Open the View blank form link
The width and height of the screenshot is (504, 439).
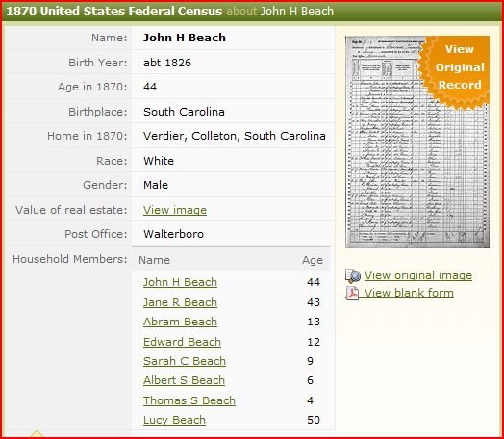(x=409, y=293)
